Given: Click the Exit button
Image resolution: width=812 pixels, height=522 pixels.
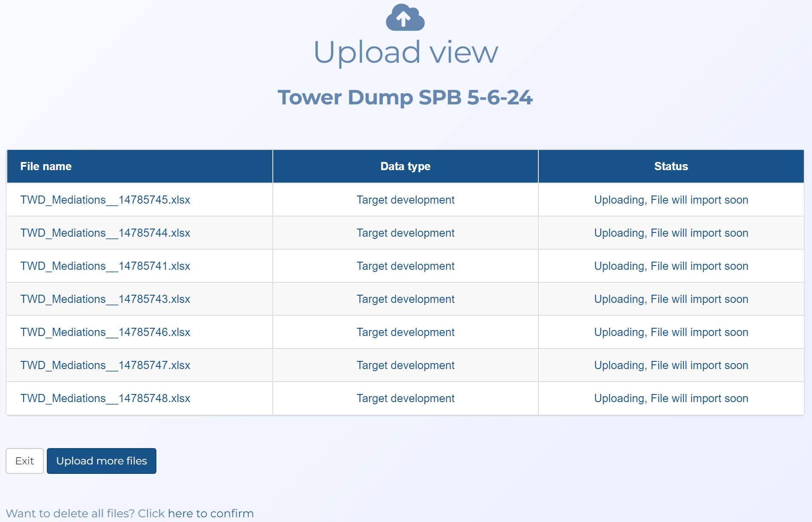Looking at the screenshot, I should pyautogui.click(x=24, y=461).
